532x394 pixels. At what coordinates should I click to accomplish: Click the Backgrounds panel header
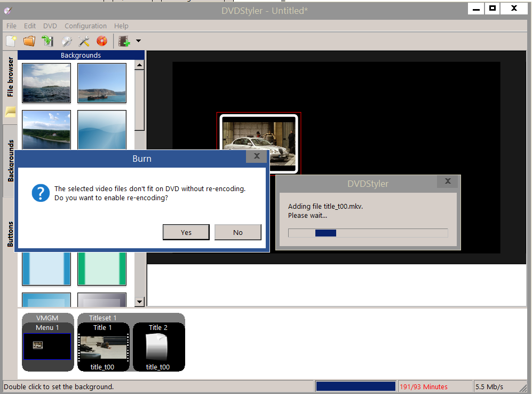[81, 56]
